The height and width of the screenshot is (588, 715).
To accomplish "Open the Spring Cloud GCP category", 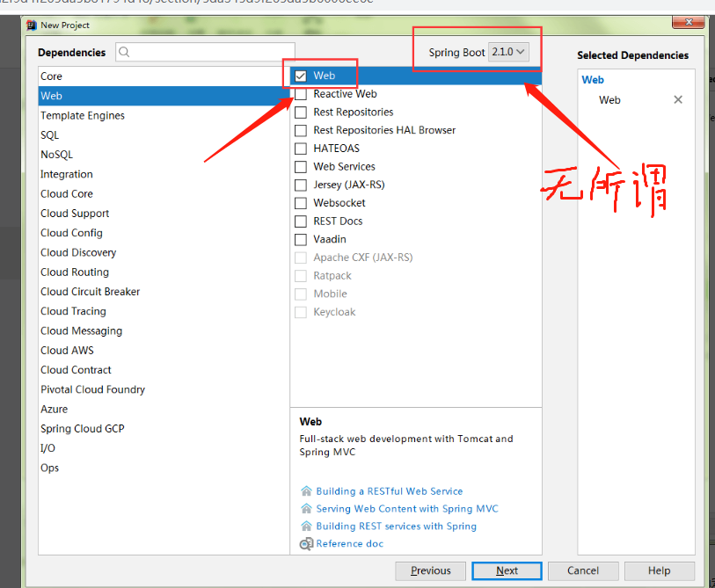I will [164, 429].
